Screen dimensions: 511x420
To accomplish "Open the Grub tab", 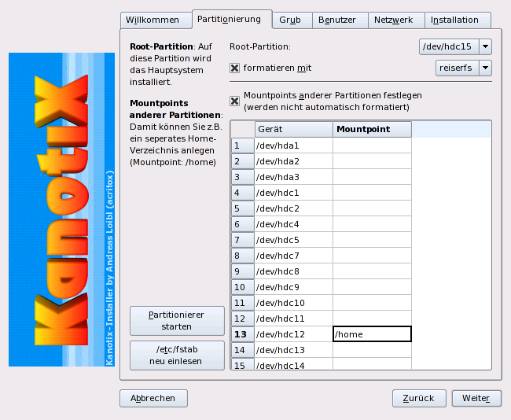I will pos(292,20).
